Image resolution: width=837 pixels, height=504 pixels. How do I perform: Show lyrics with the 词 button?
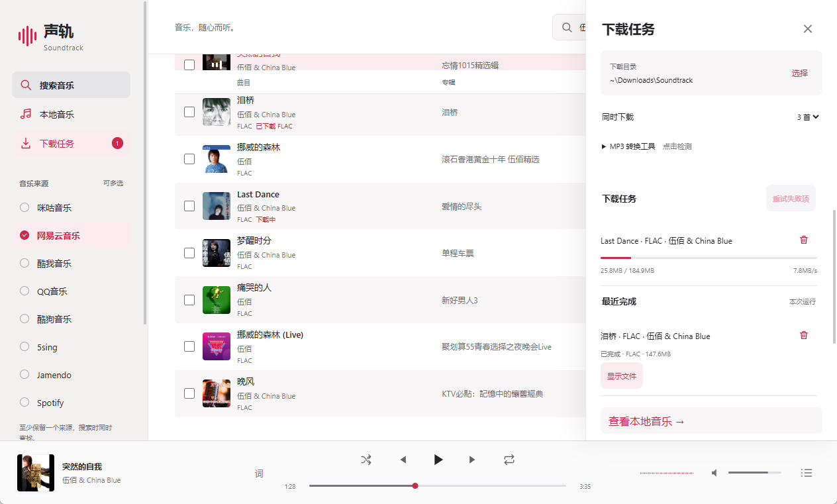259,474
